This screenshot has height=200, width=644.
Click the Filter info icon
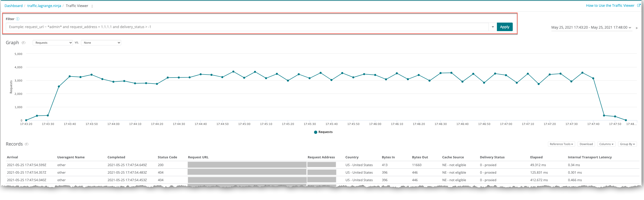pyautogui.click(x=18, y=19)
